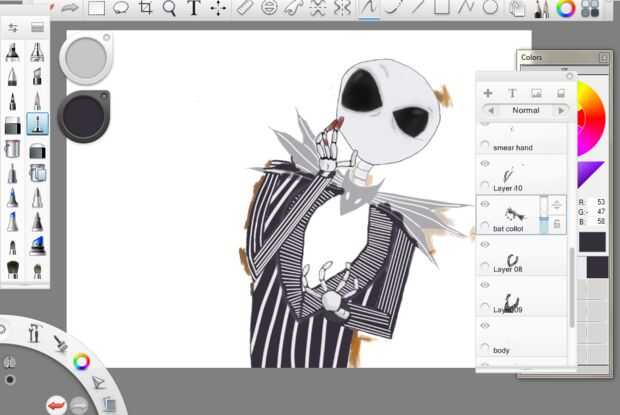The image size is (620, 415).
Task: Add an image layer in layer panel
Action: (537, 93)
